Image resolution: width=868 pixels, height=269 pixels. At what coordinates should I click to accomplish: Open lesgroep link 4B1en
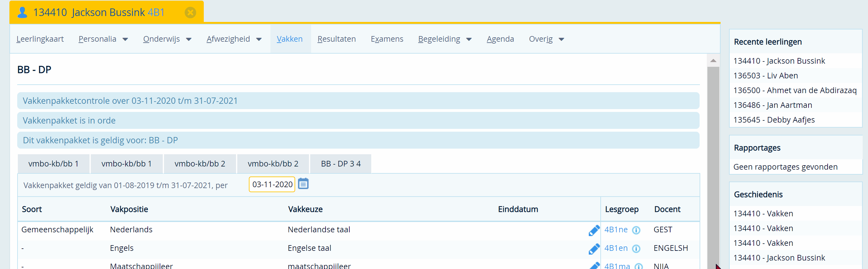[x=616, y=248]
